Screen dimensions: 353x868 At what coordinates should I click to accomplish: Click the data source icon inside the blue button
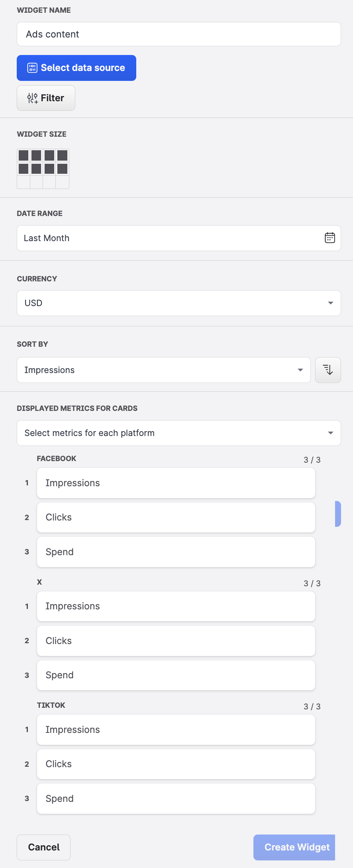point(33,68)
